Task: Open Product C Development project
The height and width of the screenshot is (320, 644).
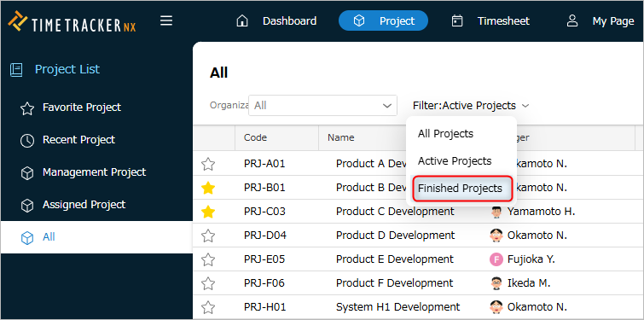Action: 395,212
